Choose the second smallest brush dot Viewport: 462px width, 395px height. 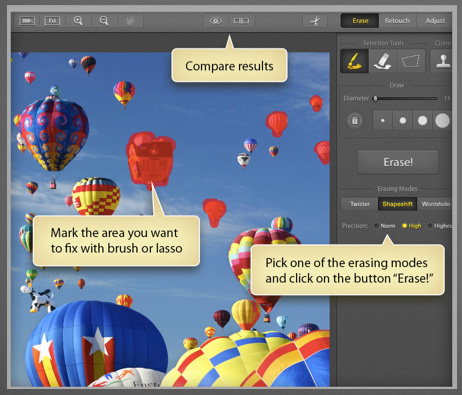(403, 121)
